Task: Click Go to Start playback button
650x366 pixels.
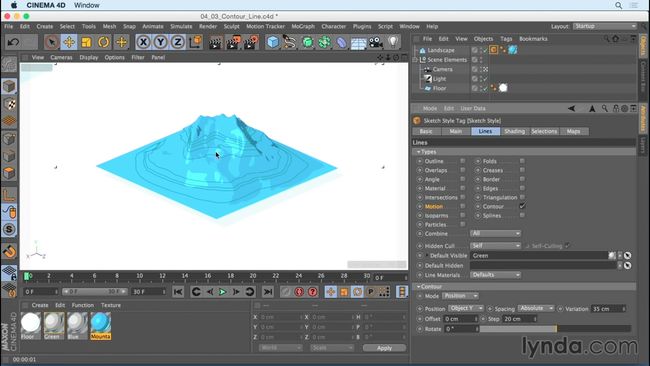Action: click(178, 292)
